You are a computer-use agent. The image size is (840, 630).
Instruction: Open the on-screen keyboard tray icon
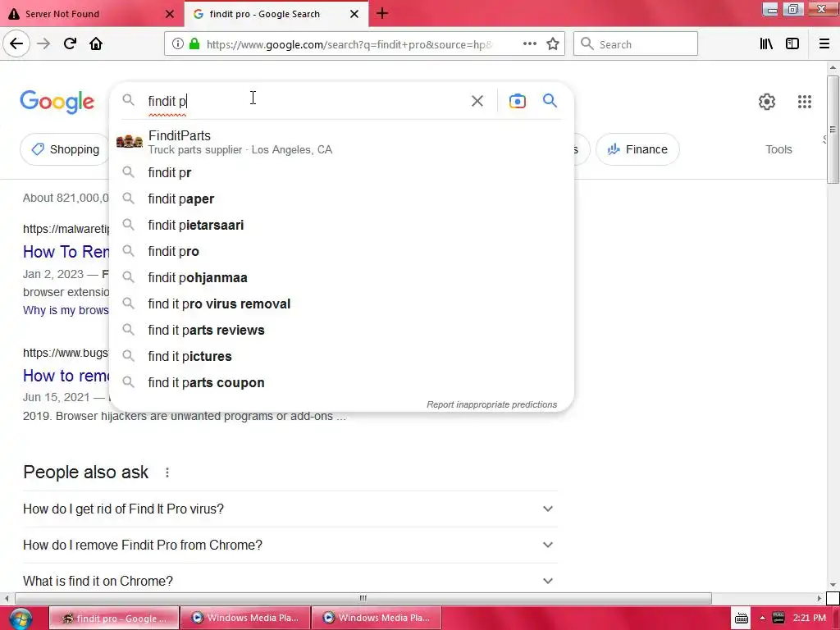741,619
